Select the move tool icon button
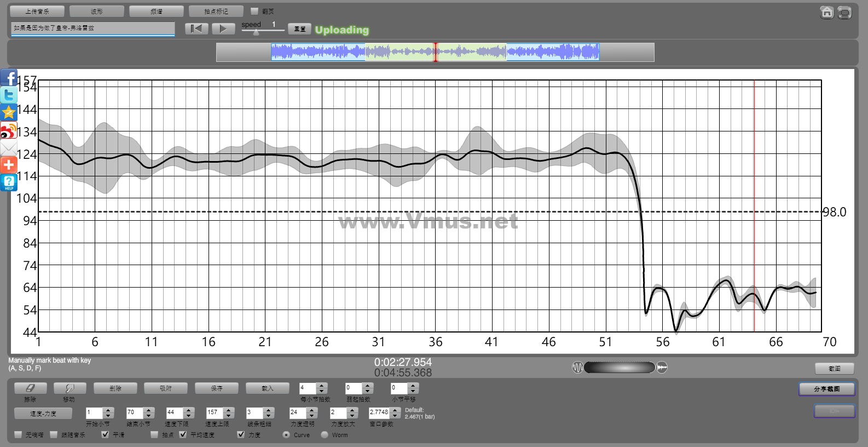The height and width of the screenshot is (447, 868). (x=70, y=388)
